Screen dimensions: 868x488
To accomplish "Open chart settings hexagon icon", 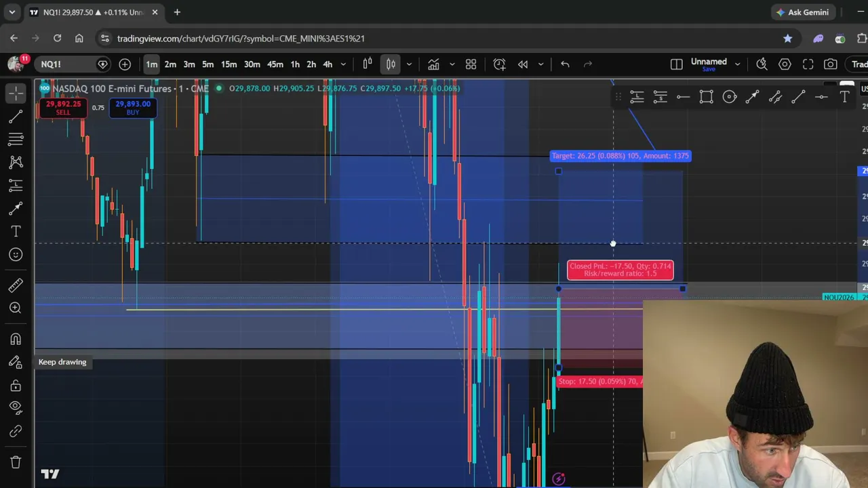I will [x=785, y=64].
